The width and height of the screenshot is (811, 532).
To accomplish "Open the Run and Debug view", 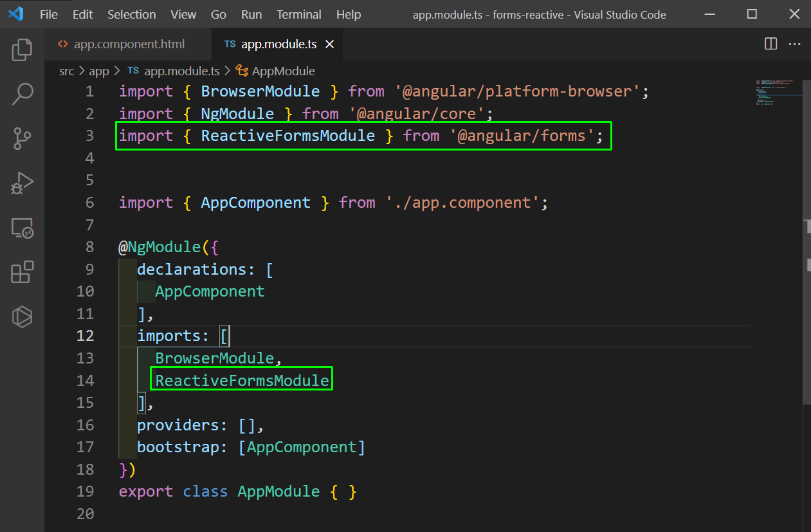I will (x=23, y=183).
